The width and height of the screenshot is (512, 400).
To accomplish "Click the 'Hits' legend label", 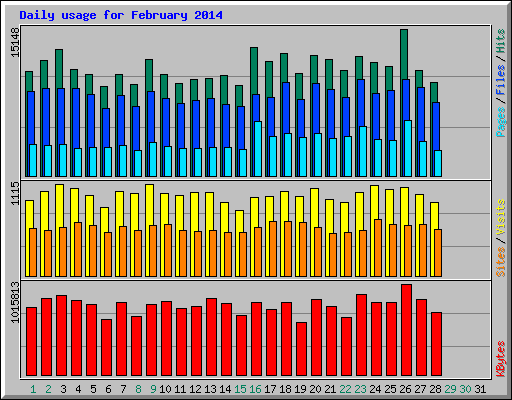I will click(501, 41).
